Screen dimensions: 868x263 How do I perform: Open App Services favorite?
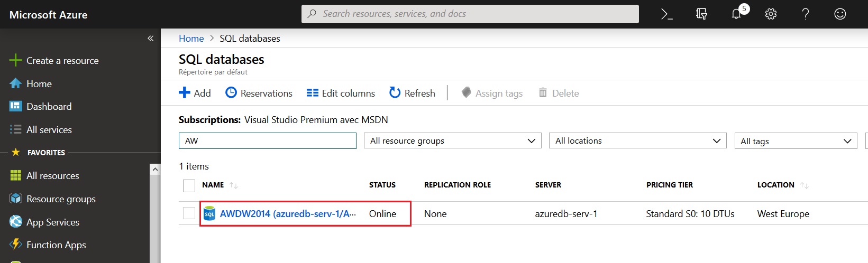point(45,222)
